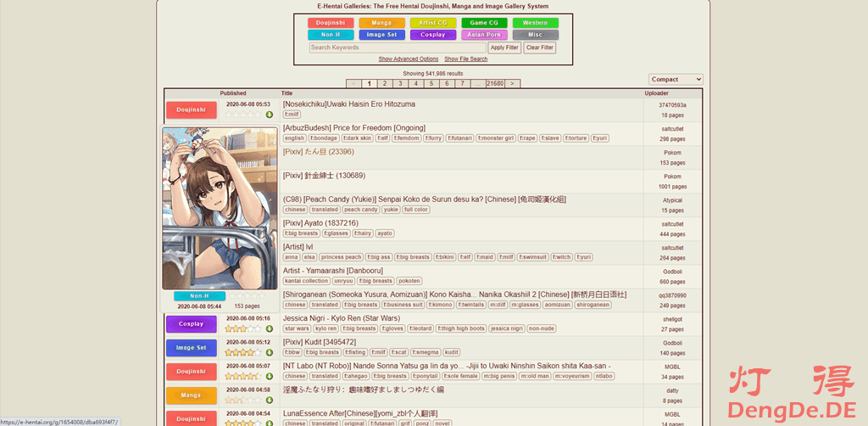The height and width of the screenshot is (426, 868).
Task: Toggle the Western category filter
Action: click(x=536, y=23)
